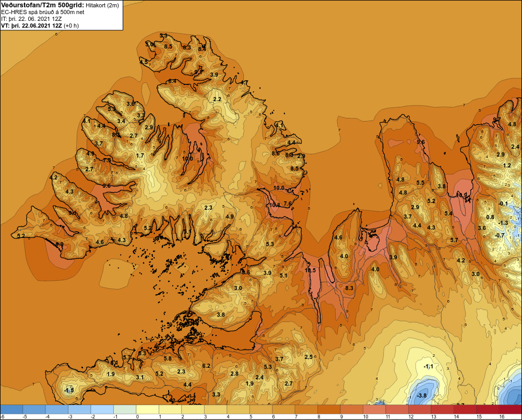Click the legend swatch between 7 and 8
This screenshot has height=420, width=522.
pyautogui.click(x=306, y=410)
